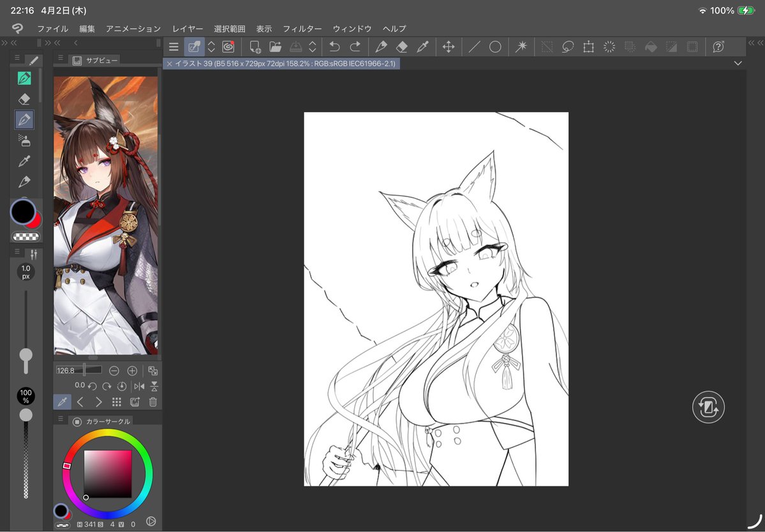Flip the Sub View image horizontally
The width and height of the screenshot is (765, 532).
click(x=139, y=387)
